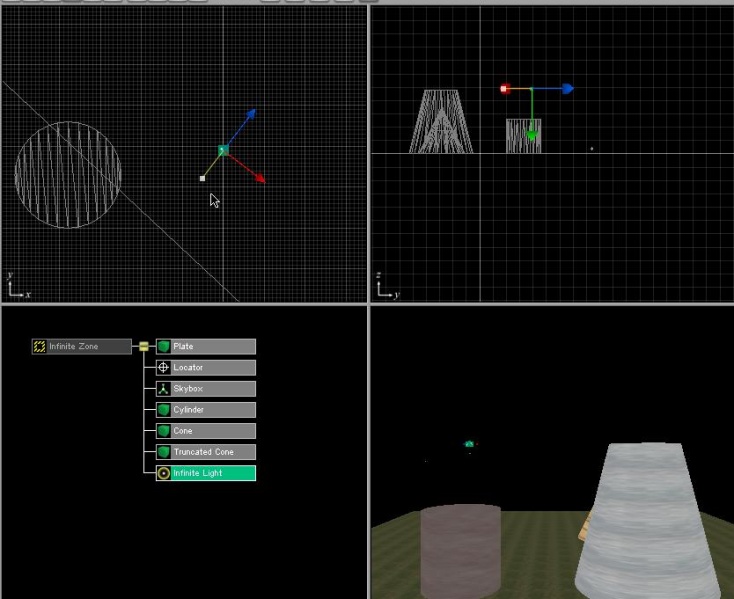This screenshot has width=734, height=599.
Task: Click the Locator crosshair icon
Action: pyautogui.click(x=164, y=368)
